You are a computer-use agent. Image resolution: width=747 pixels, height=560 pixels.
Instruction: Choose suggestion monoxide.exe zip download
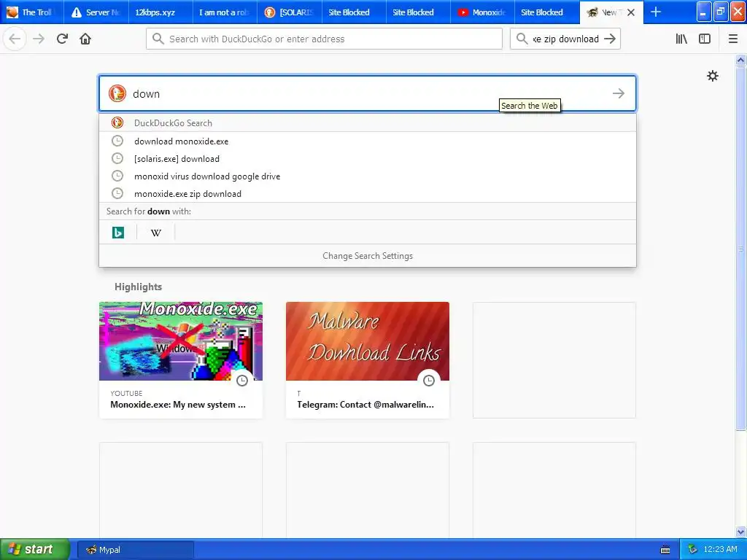368,194
